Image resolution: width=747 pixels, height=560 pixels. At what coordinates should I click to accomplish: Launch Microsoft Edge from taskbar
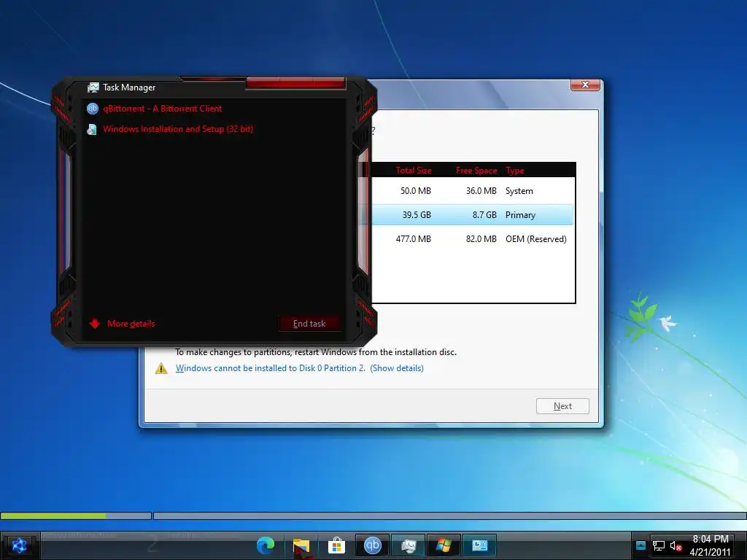tap(266, 545)
